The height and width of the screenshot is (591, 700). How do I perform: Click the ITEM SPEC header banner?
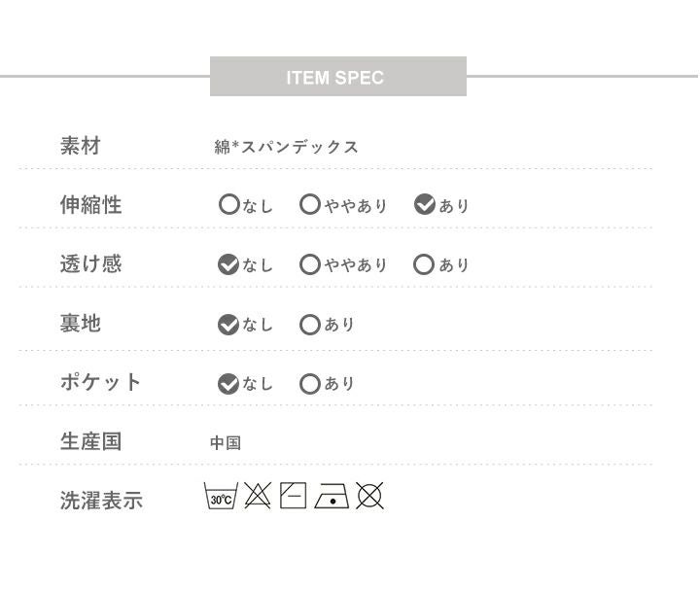(337, 77)
